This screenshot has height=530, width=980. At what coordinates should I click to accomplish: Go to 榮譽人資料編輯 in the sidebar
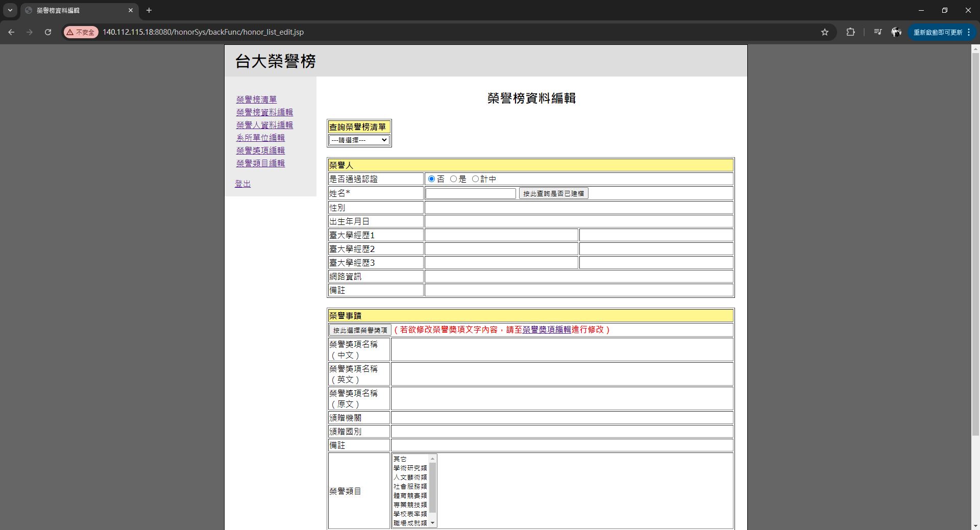[264, 125]
